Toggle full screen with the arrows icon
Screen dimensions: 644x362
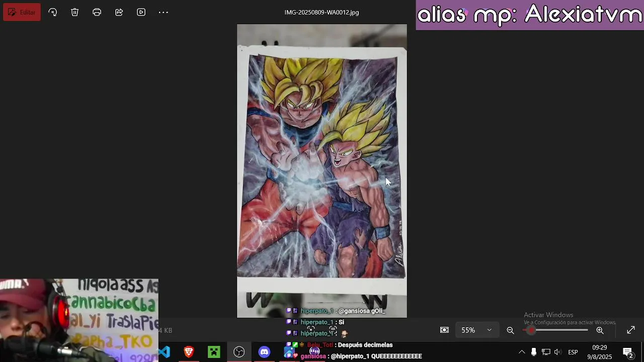[x=631, y=330]
